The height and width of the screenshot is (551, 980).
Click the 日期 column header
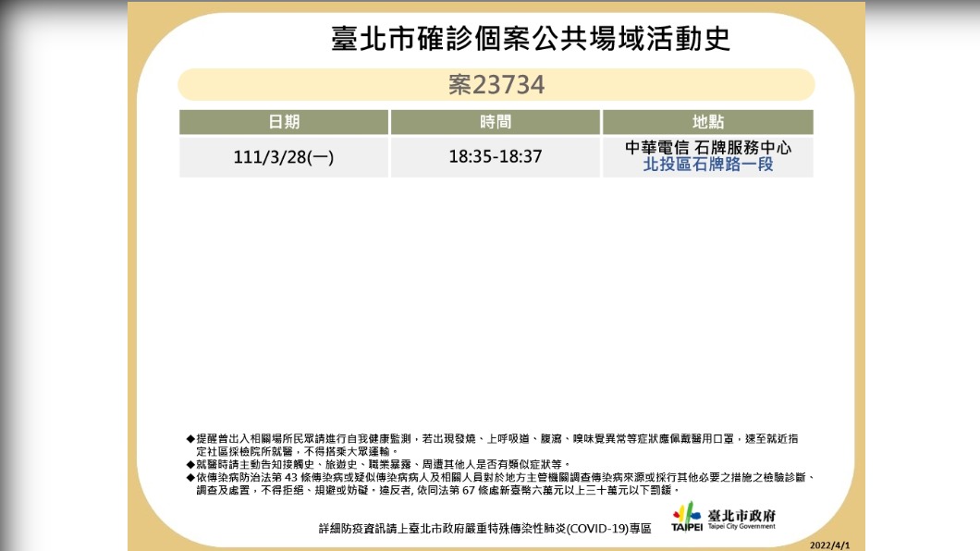point(284,122)
